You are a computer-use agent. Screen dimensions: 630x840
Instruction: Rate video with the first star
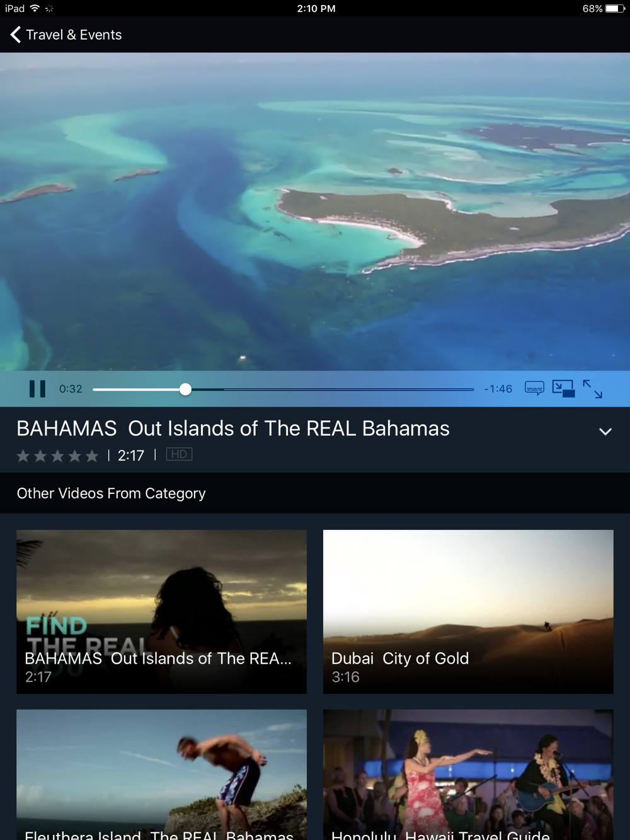23,456
